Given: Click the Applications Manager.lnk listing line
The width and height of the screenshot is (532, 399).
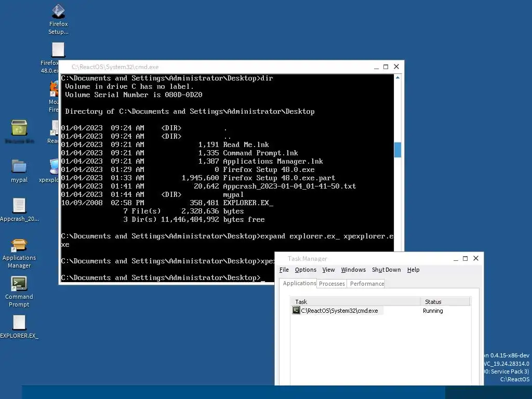Looking at the screenshot, I should click(192, 161).
